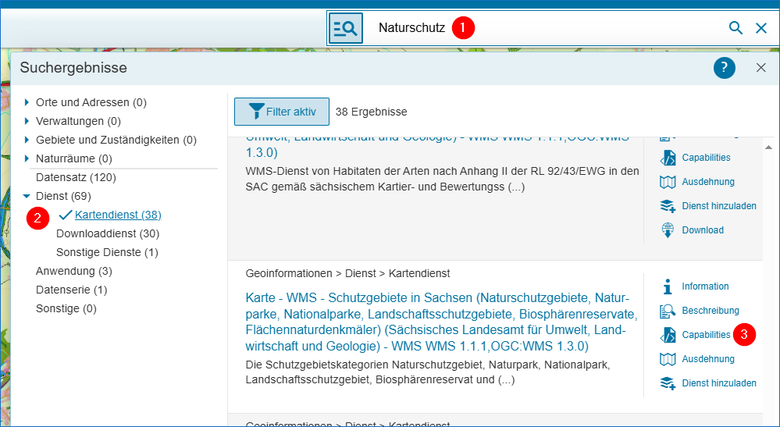Clear the Naturschutz search text
Viewport: 780px width, 427px height.
(x=761, y=28)
